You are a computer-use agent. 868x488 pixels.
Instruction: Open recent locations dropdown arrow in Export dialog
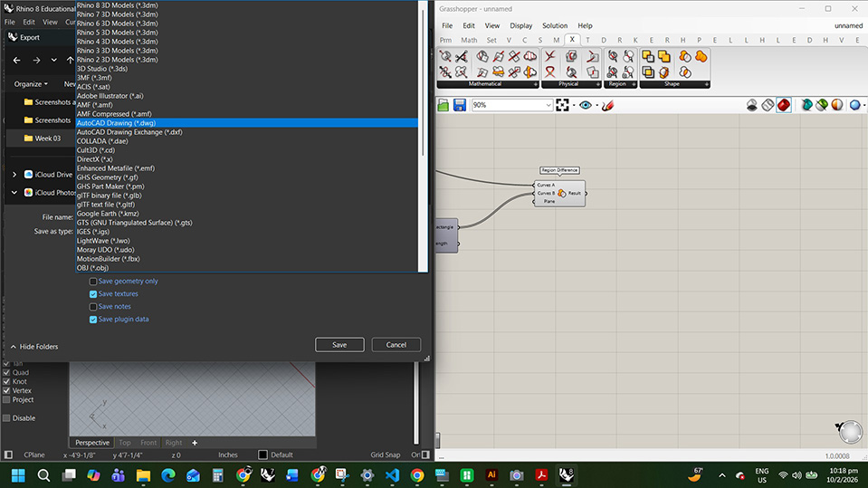(53, 60)
